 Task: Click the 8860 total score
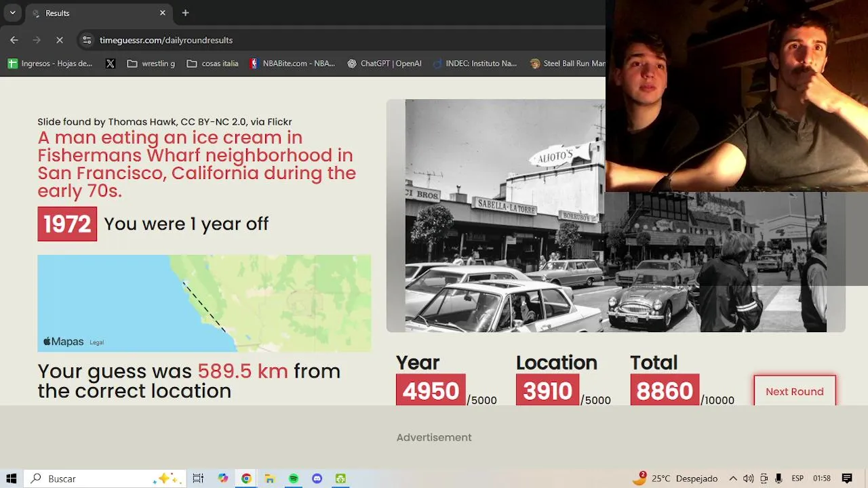pos(665,390)
